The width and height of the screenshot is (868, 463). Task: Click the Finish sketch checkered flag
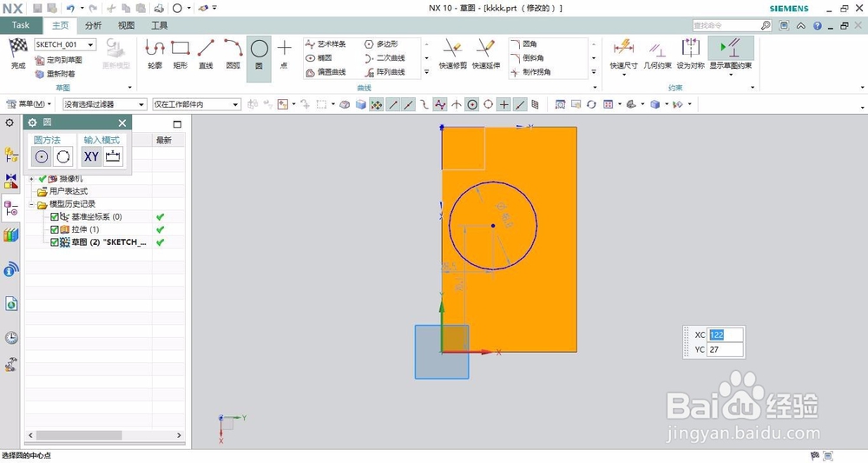coord(18,53)
